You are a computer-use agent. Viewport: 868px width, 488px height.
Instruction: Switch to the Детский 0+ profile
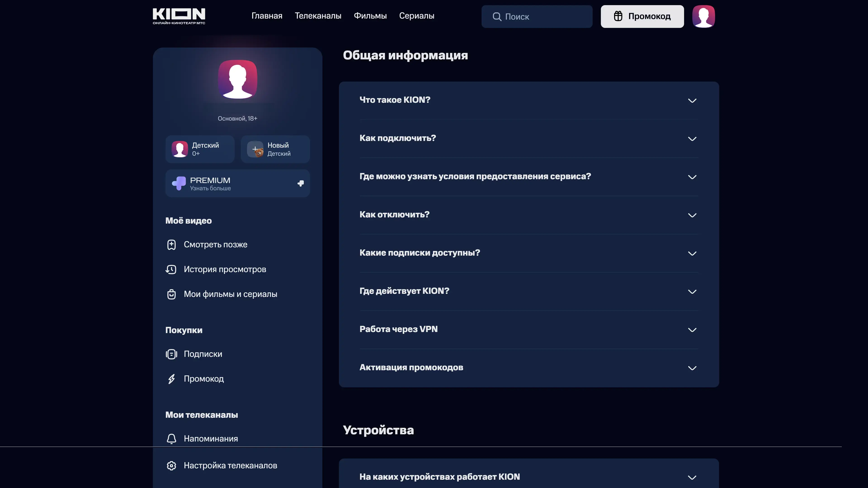point(200,149)
